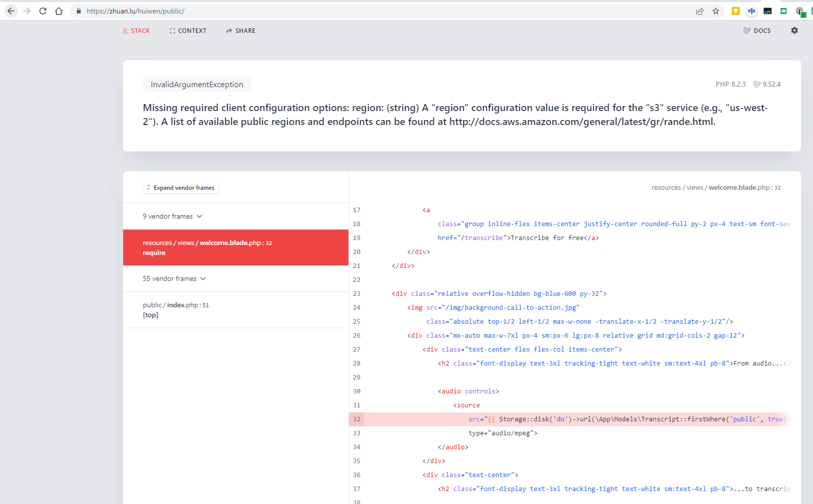Select the public/index.php:51 frame
Screen dimensions: 813x504
click(236, 310)
